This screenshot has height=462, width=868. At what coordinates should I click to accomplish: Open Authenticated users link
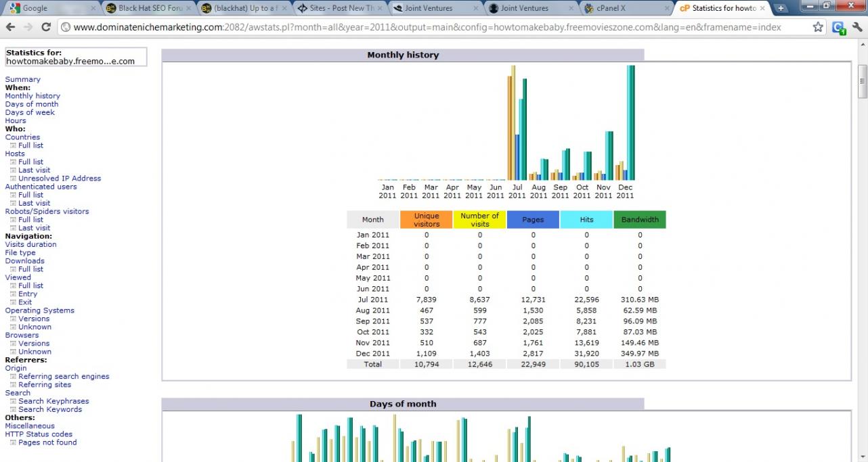41,187
